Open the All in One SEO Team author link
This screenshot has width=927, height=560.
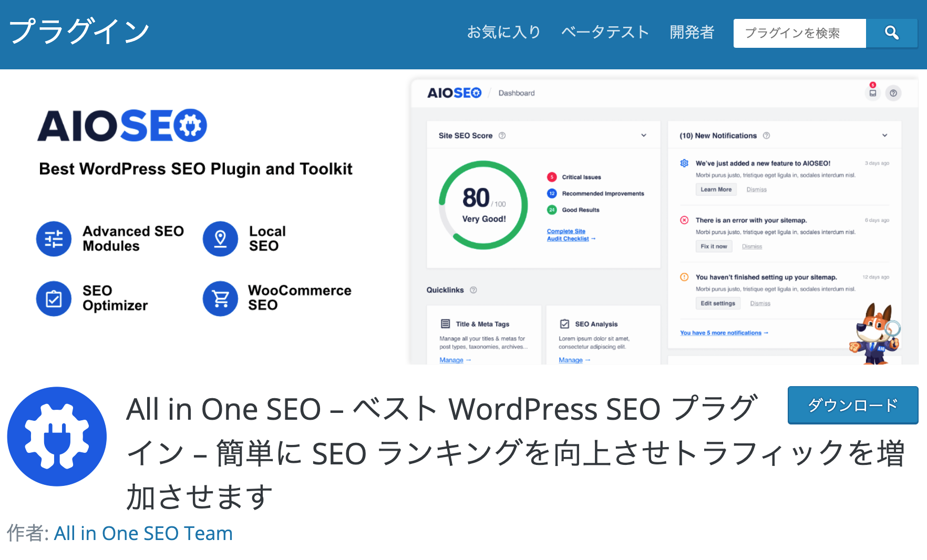tap(143, 533)
